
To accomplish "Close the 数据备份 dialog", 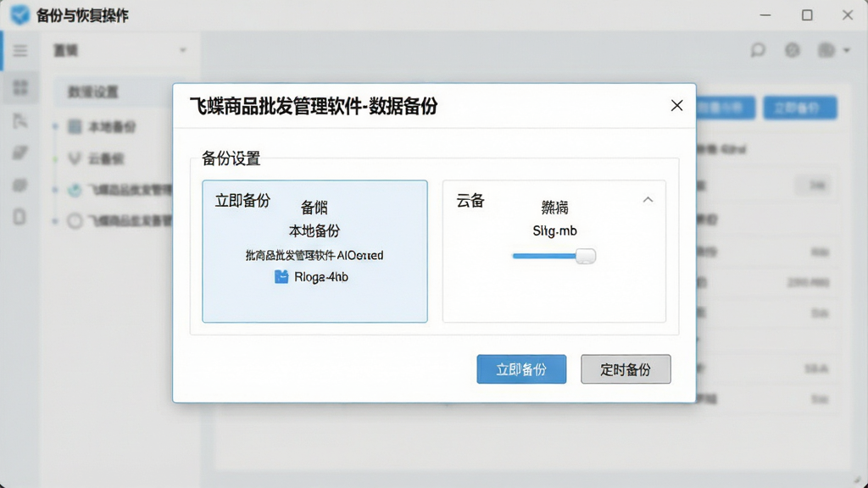I will [676, 106].
